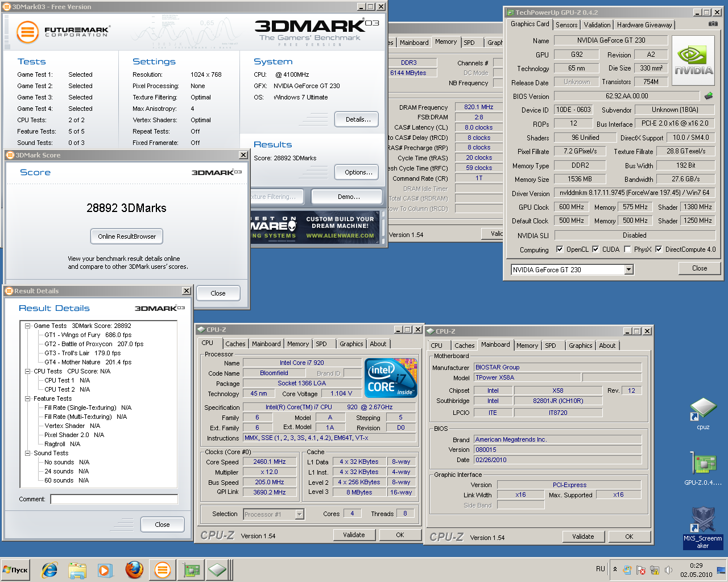Click Validate in right CPU-Z window
Image resolution: width=728 pixels, height=582 pixels.
[x=583, y=537]
